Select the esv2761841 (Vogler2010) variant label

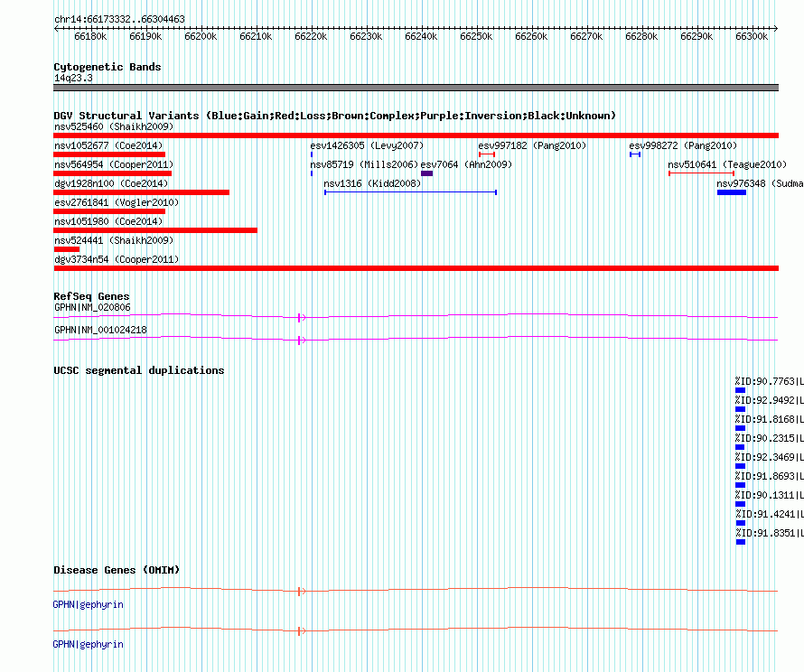pos(117,202)
